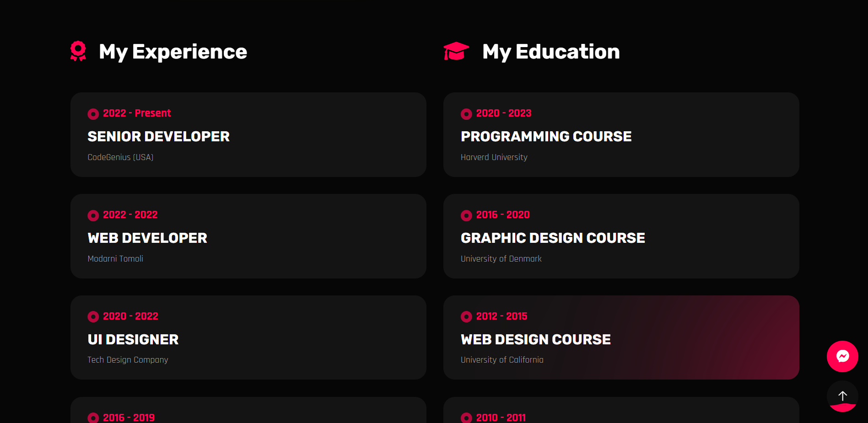Select the highlighted Web Design Course heading
868x423 pixels.
[535, 339]
